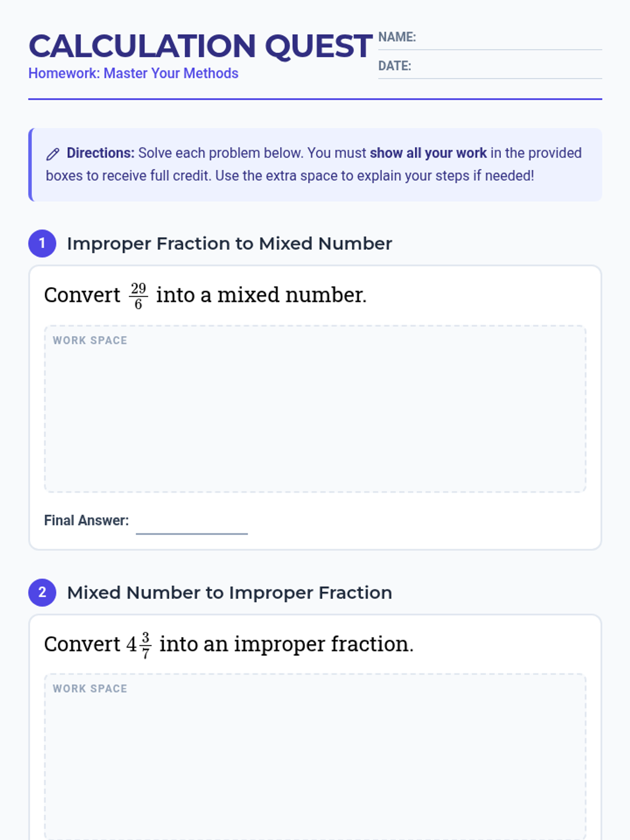Select the Mixed Number to Improper Fraction heading
The width and height of the screenshot is (630, 840).
[229, 593]
